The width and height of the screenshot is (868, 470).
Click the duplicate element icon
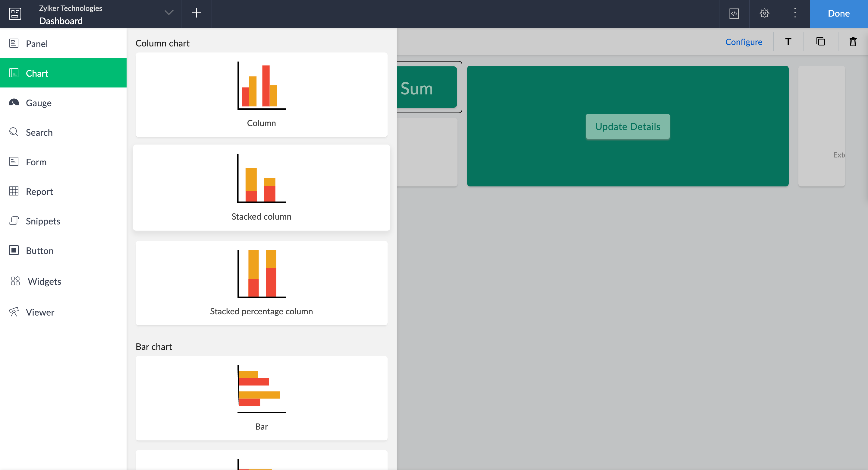click(x=820, y=41)
